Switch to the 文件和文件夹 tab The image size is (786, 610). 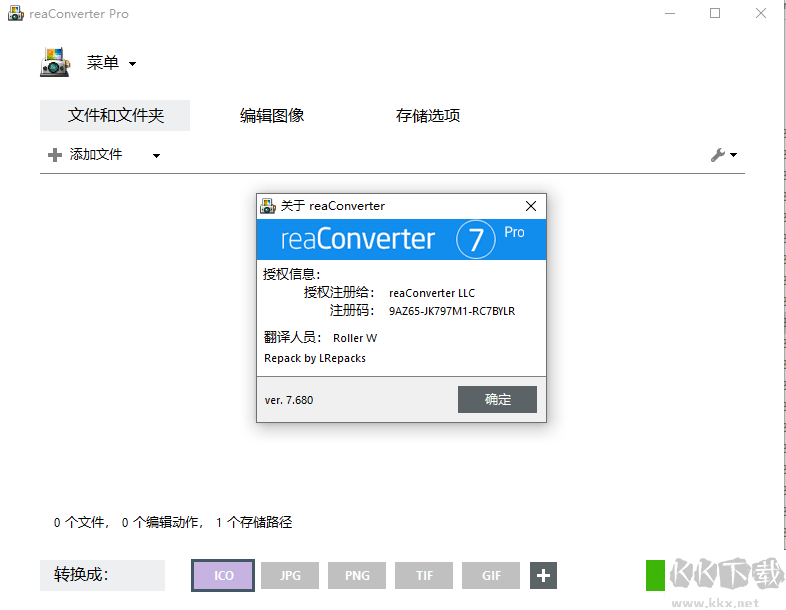(115, 115)
